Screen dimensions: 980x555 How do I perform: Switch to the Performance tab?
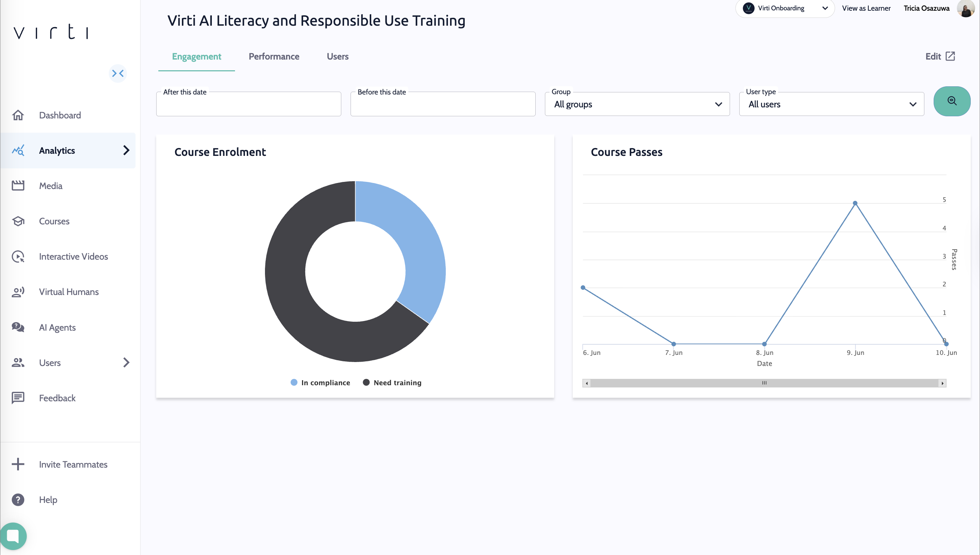coord(274,56)
